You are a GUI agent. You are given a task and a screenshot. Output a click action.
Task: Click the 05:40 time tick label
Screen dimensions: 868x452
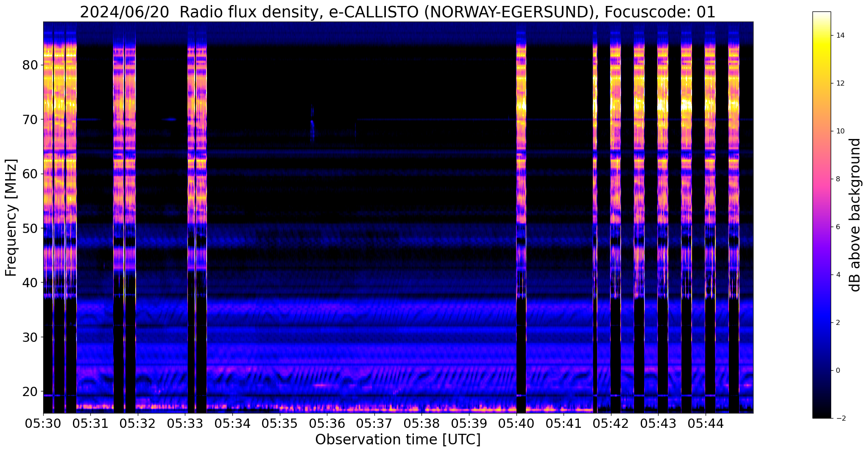[x=516, y=423]
